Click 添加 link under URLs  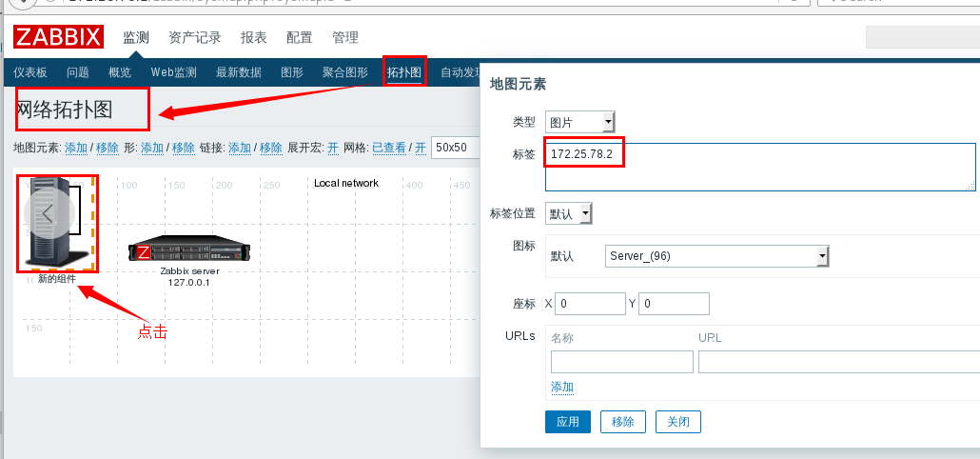coord(562,387)
